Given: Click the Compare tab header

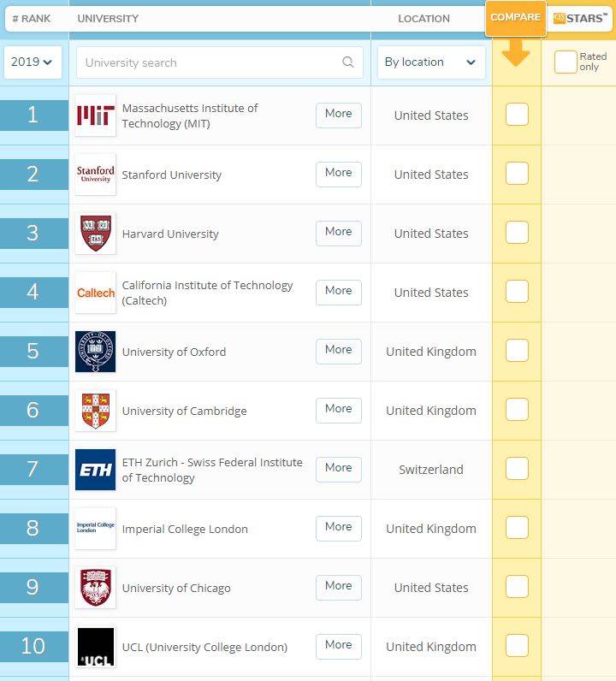Looking at the screenshot, I should (x=515, y=18).
